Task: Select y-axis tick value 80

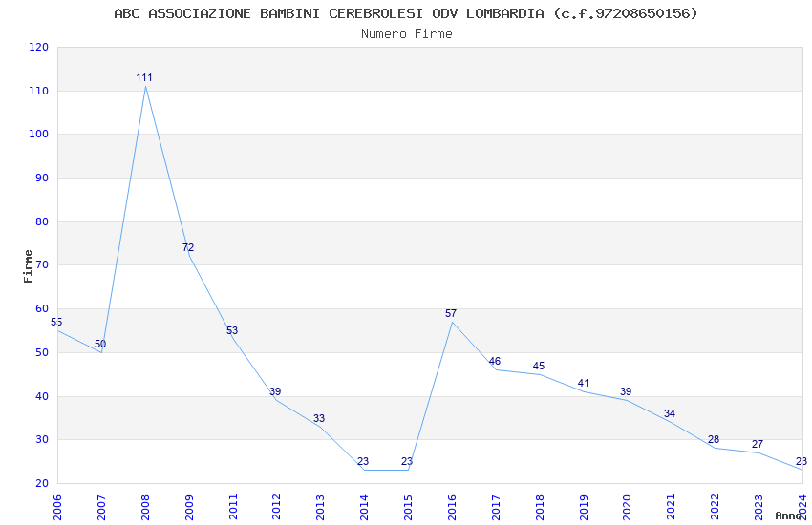Action: (x=42, y=221)
